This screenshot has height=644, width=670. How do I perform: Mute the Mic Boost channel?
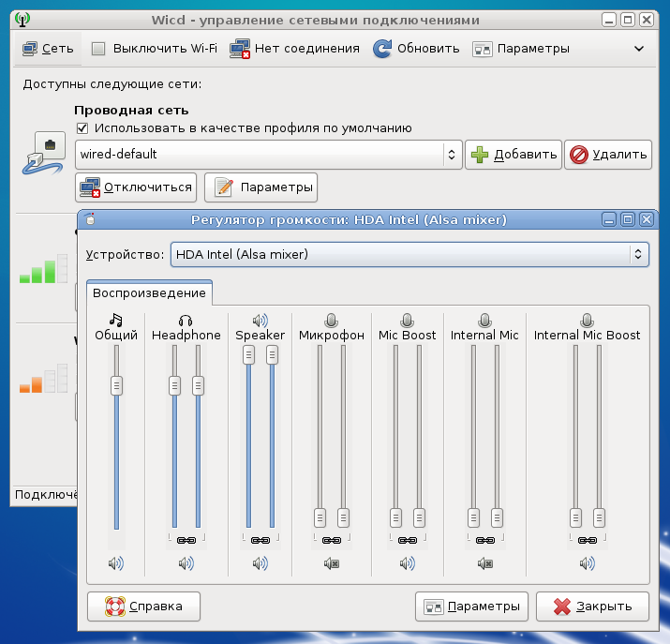pyautogui.click(x=408, y=563)
